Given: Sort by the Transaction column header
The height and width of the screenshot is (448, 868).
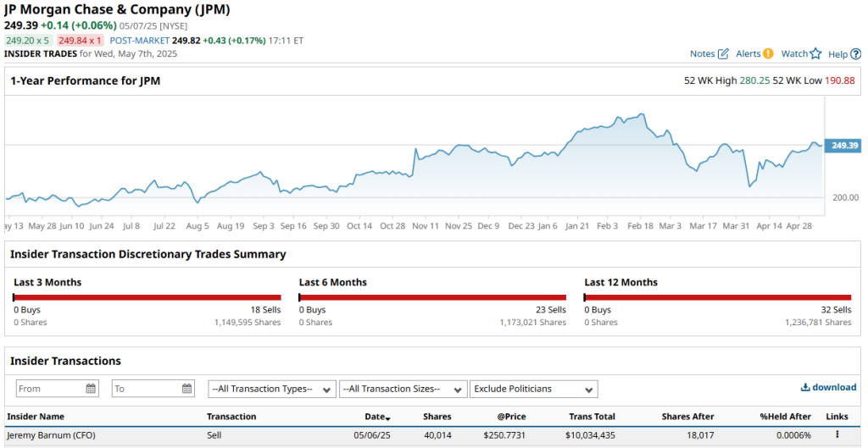Looking at the screenshot, I should (231, 417).
